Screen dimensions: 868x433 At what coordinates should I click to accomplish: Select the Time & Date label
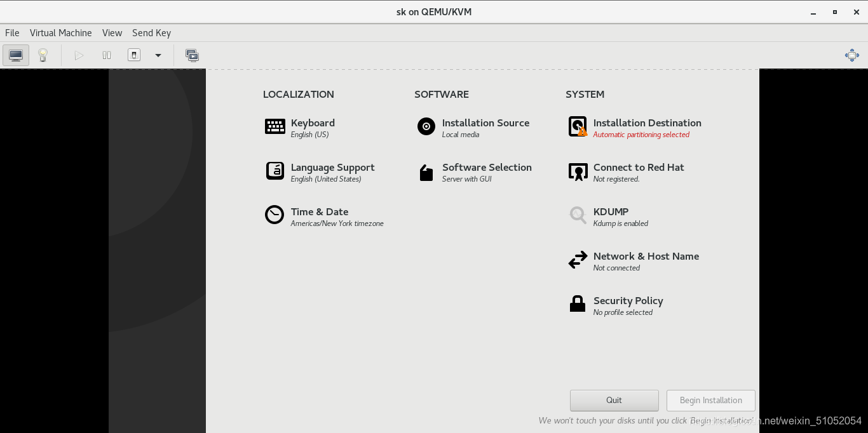click(320, 212)
